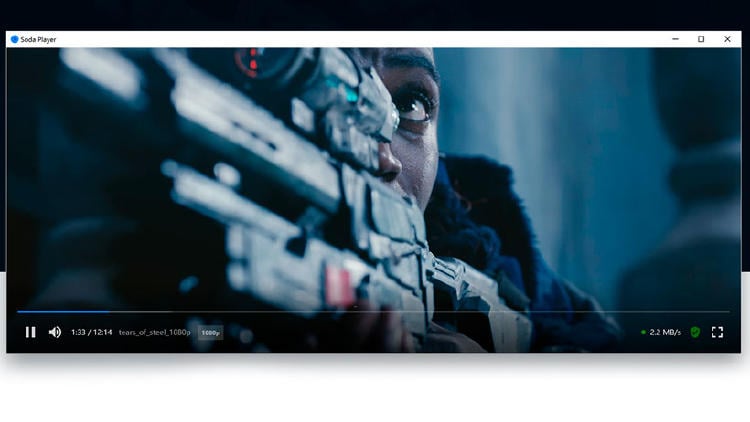Maximize the Soda Player window
Viewport: 750px width, 422px height.
pos(701,39)
